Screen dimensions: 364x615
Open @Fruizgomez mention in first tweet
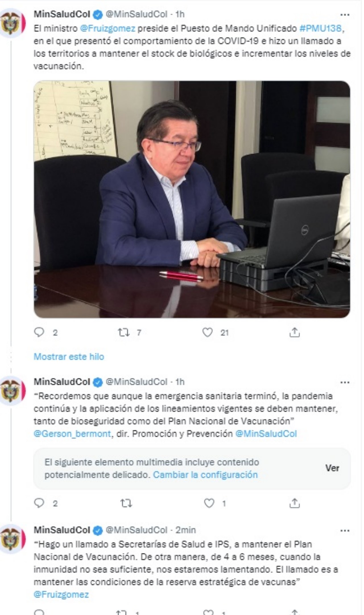coord(107,28)
